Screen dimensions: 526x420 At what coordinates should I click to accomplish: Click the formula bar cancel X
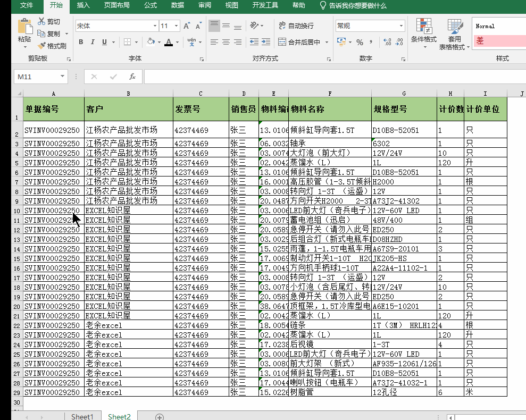pos(94,77)
